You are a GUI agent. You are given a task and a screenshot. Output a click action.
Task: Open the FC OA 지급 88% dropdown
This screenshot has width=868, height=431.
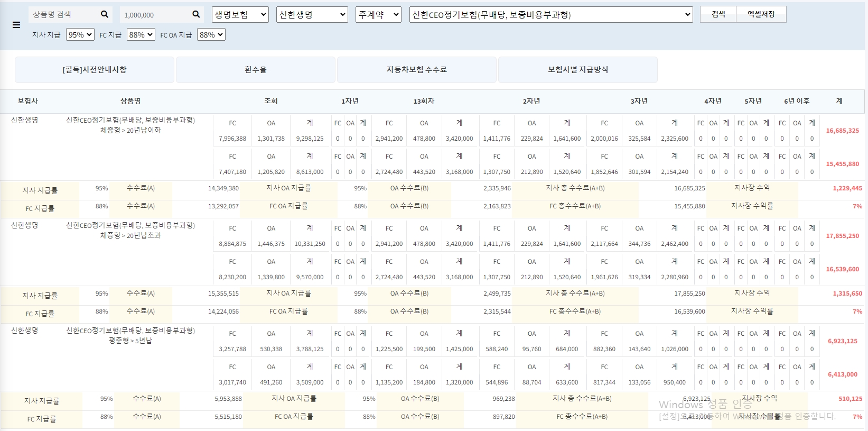tap(211, 34)
